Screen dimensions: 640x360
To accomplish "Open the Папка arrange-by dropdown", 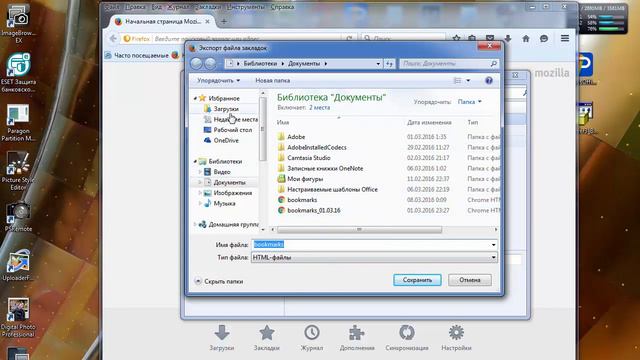I will 469,102.
